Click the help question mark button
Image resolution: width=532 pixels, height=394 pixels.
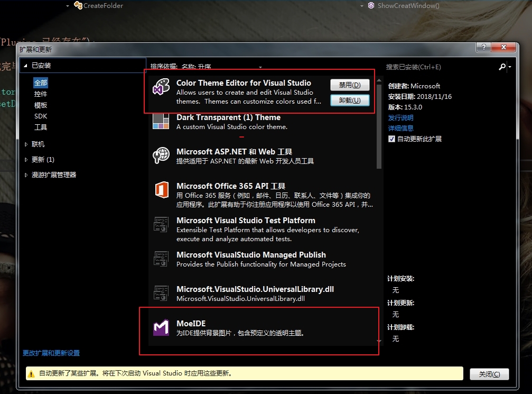tap(484, 47)
